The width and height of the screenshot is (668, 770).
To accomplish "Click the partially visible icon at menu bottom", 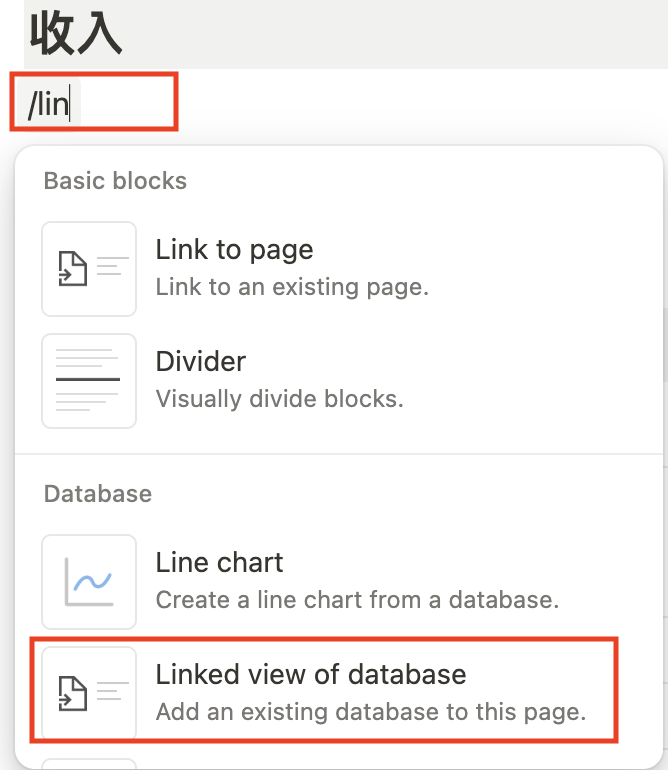I will 88,763.
